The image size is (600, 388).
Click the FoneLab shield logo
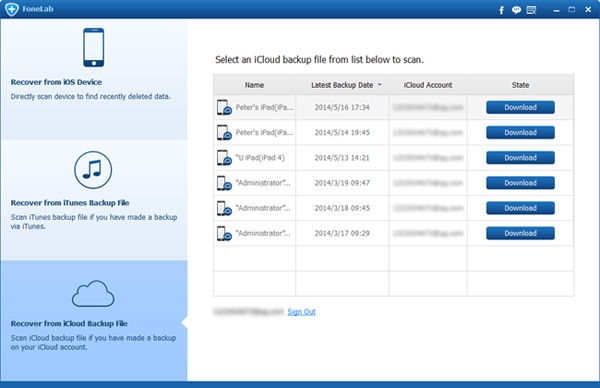[x=11, y=9]
